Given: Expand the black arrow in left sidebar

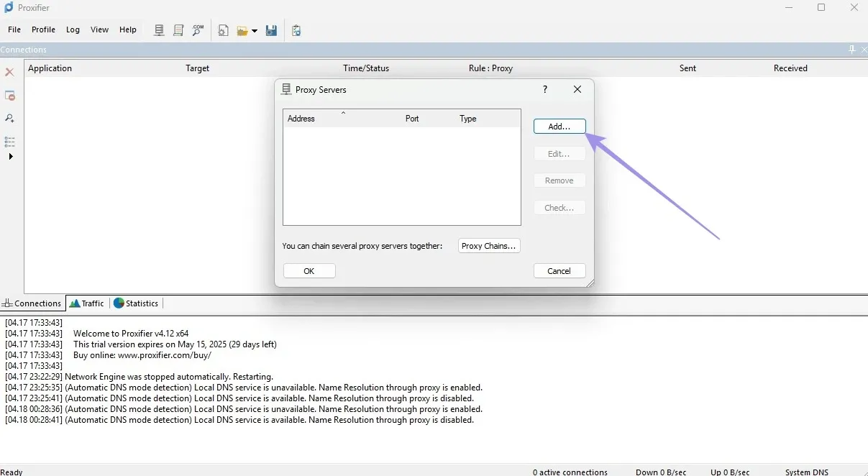Looking at the screenshot, I should (10, 157).
